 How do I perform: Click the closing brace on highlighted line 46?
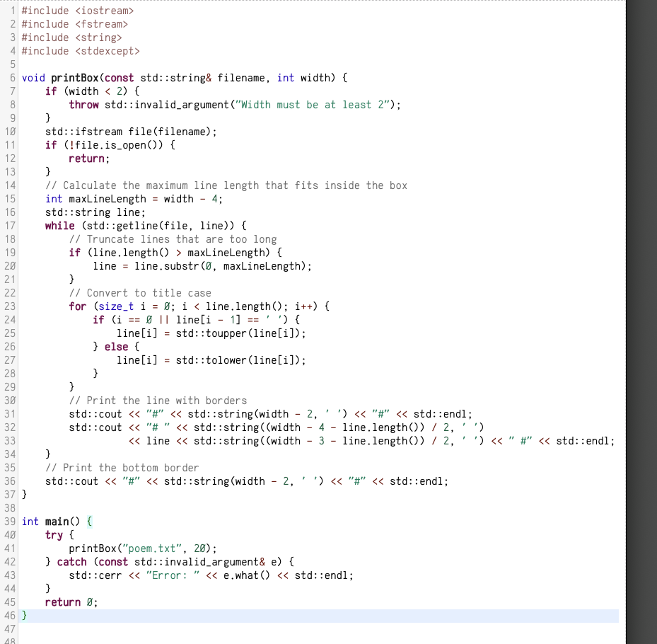(24, 616)
